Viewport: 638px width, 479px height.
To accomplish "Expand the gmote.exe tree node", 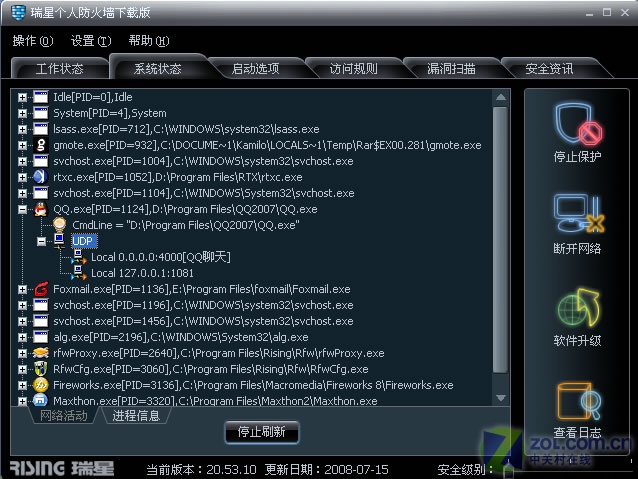I will tap(22, 145).
